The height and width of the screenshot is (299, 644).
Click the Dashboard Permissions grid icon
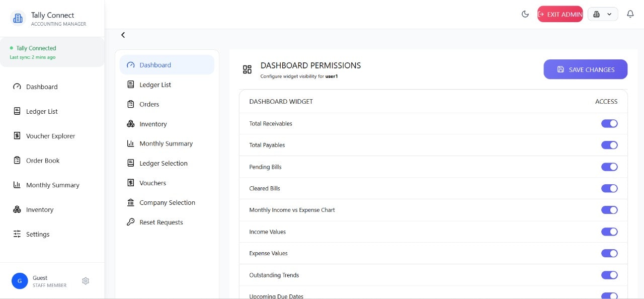click(247, 69)
